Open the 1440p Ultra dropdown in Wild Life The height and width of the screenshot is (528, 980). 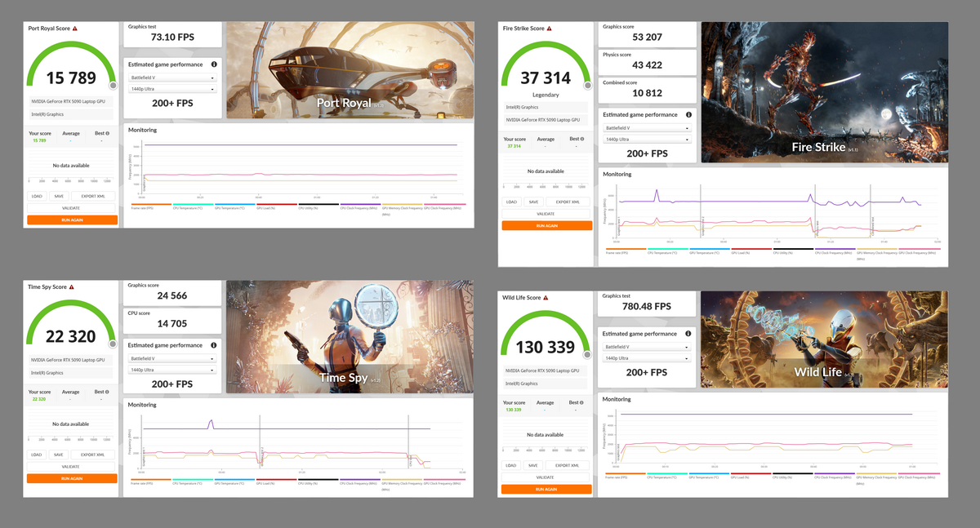point(647,358)
